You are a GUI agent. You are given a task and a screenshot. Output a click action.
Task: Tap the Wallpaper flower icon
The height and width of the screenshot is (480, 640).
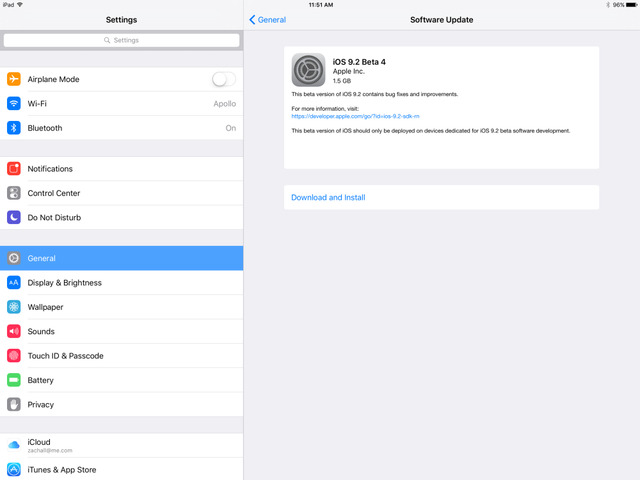point(14,307)
